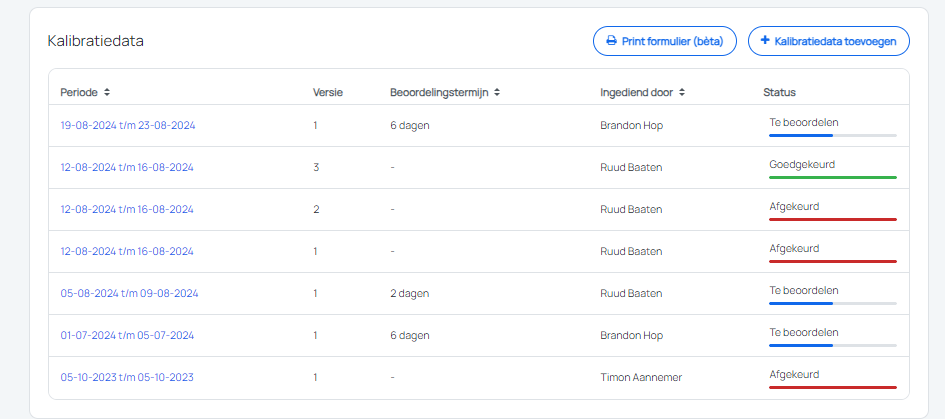Sort by Periode using its sort arrows

click(x=107, y=93)
